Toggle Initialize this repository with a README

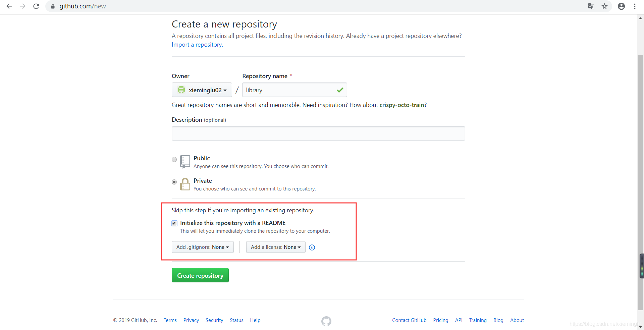174,223
